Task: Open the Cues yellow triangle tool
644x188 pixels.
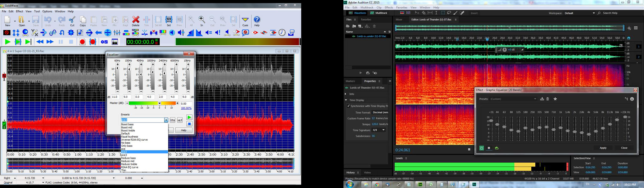Action: (245, 21)
